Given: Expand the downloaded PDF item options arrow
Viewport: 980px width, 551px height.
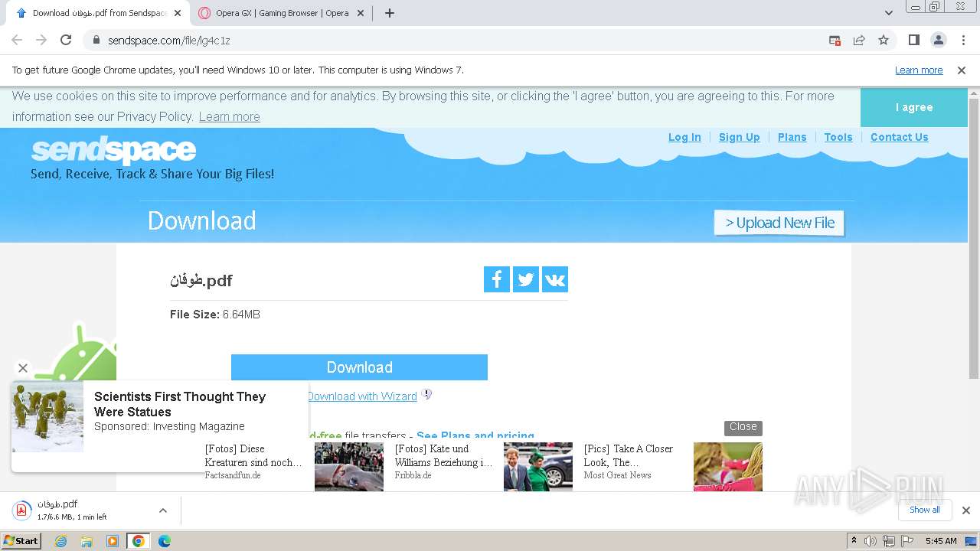Looking at the screenshot, I should 162,510.
